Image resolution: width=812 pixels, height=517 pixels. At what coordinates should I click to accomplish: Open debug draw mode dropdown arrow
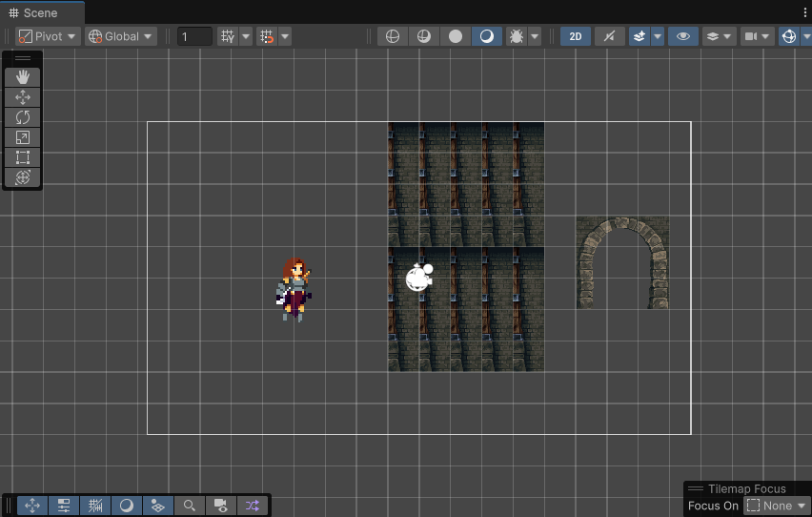tap(535, 36)
